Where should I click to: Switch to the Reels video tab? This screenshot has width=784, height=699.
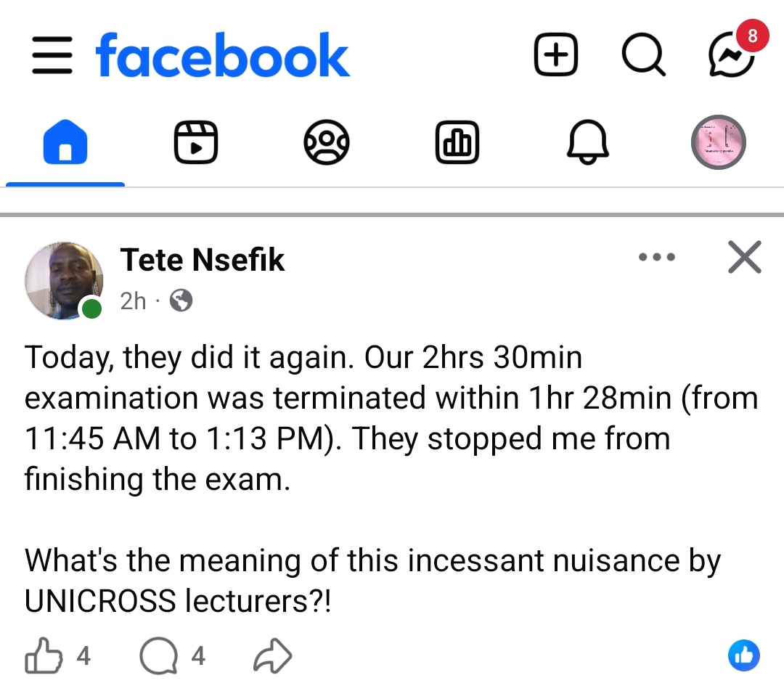(196, 142)
